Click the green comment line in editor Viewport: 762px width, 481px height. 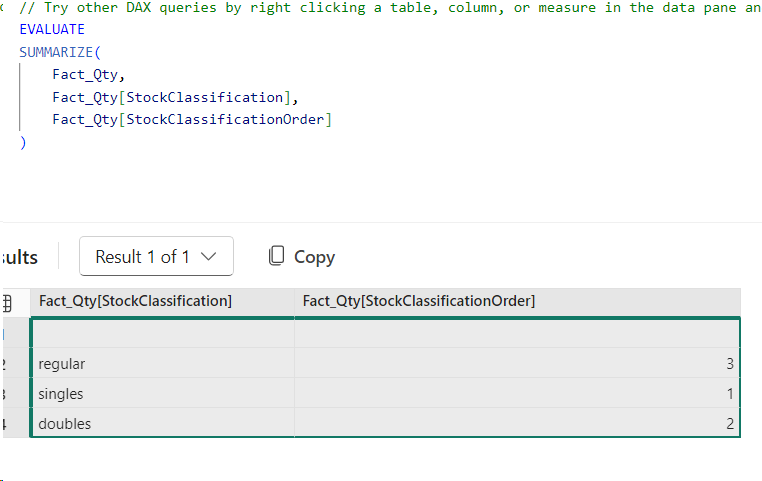point(390,8)
